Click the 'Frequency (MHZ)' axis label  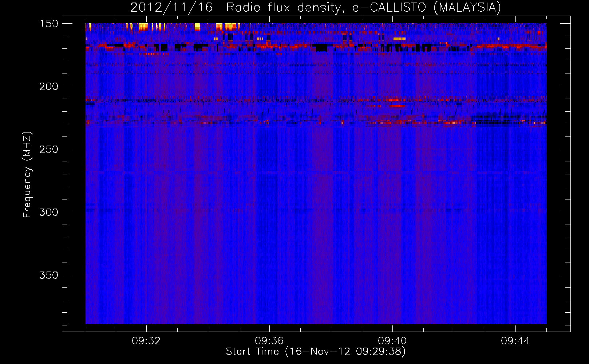tap(27, 175)
